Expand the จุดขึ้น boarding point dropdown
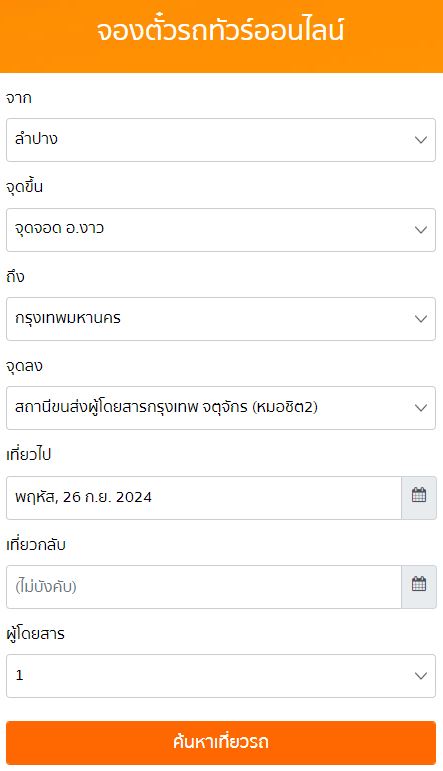 click(x=221, y=230)
